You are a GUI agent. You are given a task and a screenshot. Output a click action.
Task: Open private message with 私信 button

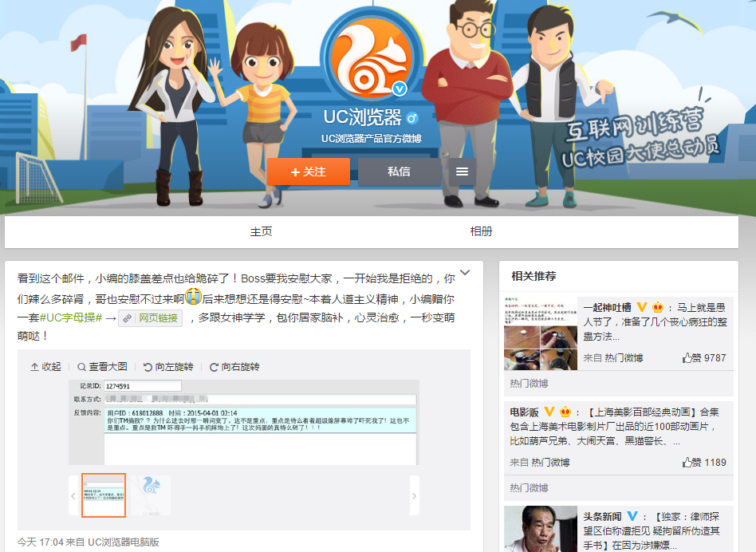click(x=400, y=172)
